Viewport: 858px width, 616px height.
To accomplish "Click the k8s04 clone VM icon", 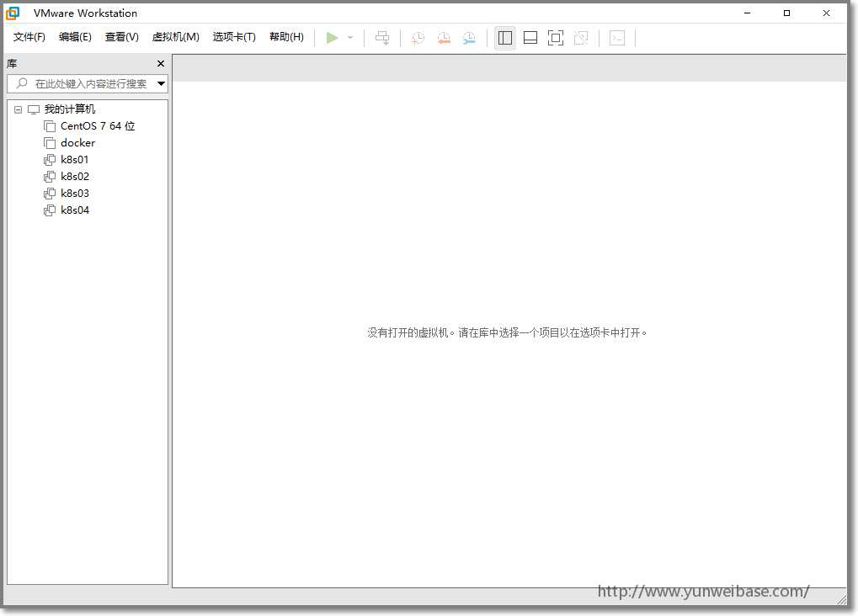I will [50, 210].
